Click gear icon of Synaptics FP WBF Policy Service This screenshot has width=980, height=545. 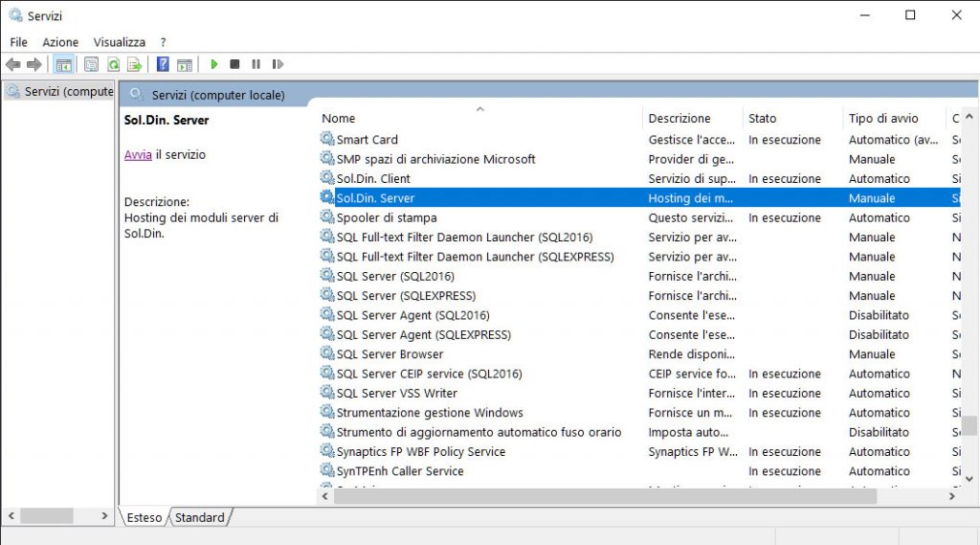pyautogui.click(x=327, y=450)
